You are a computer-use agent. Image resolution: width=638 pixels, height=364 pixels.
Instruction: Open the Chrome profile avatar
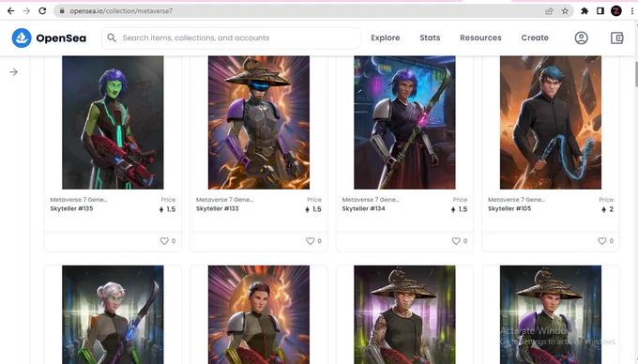click(616, 11)
